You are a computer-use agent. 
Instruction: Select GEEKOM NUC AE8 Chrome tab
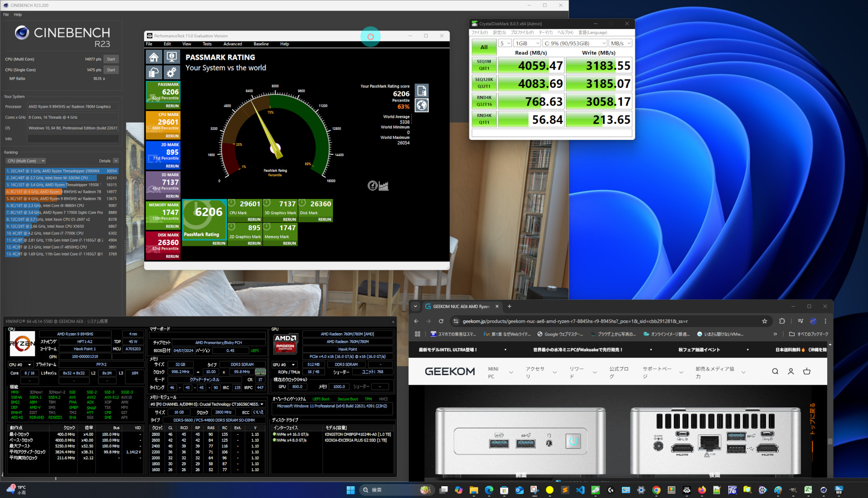(462, 306)
